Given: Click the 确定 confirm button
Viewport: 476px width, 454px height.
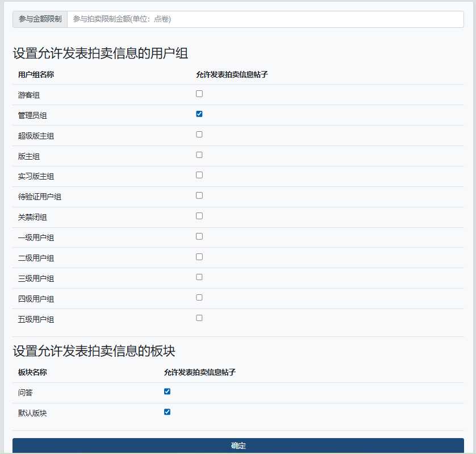Looking at the screenshot, I should [x=238, y=446].
